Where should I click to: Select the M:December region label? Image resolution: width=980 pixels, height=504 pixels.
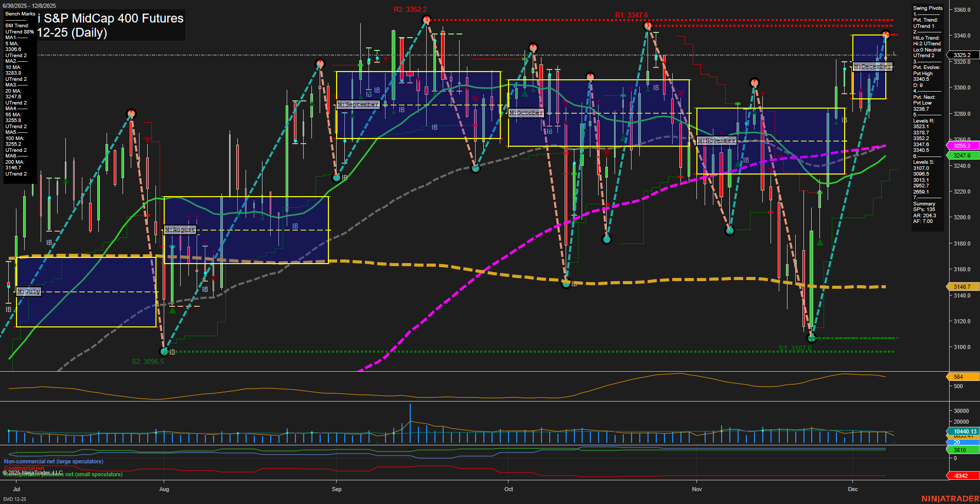872,66
